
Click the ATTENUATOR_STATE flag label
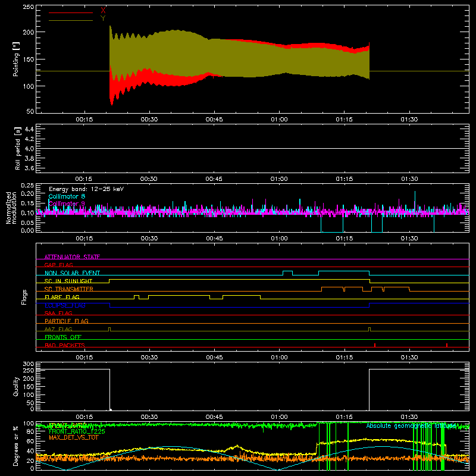point(72,257)
